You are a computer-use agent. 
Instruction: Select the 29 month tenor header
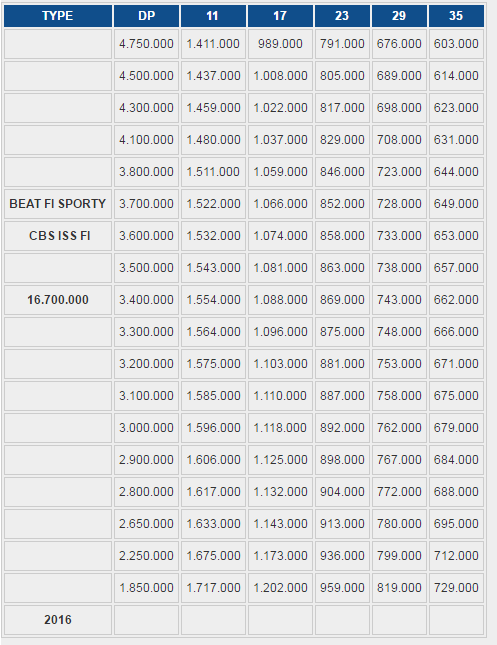tap(399, 16)
